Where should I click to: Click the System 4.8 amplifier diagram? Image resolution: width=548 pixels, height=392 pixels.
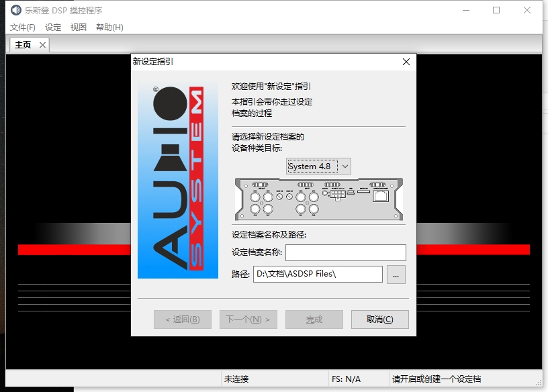tap(319, 199)
